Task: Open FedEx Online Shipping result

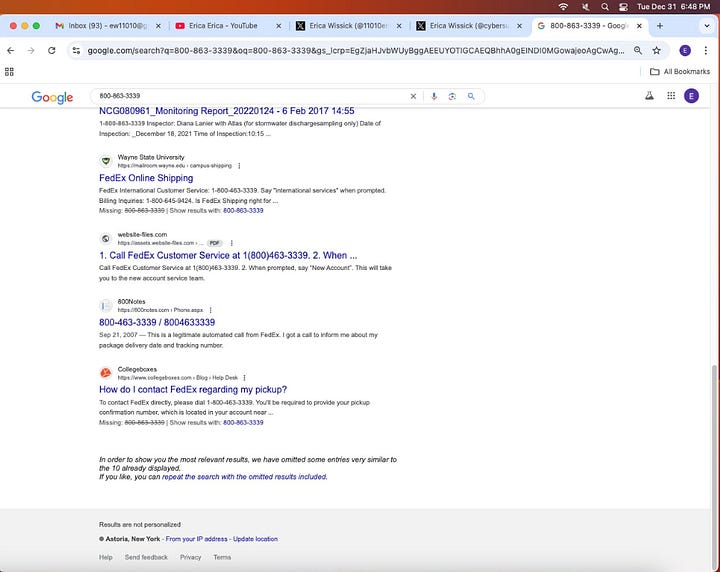Action: [146, 178]
